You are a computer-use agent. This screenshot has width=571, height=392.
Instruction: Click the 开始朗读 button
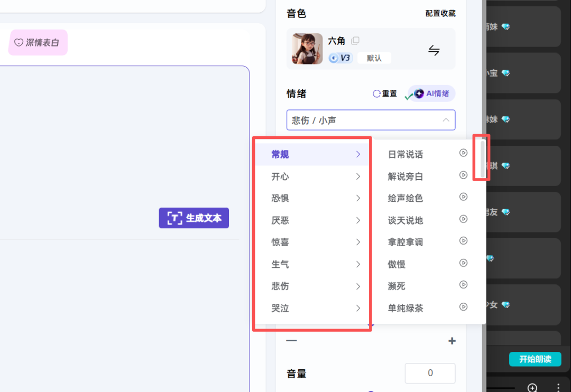[x=535, y=359]
